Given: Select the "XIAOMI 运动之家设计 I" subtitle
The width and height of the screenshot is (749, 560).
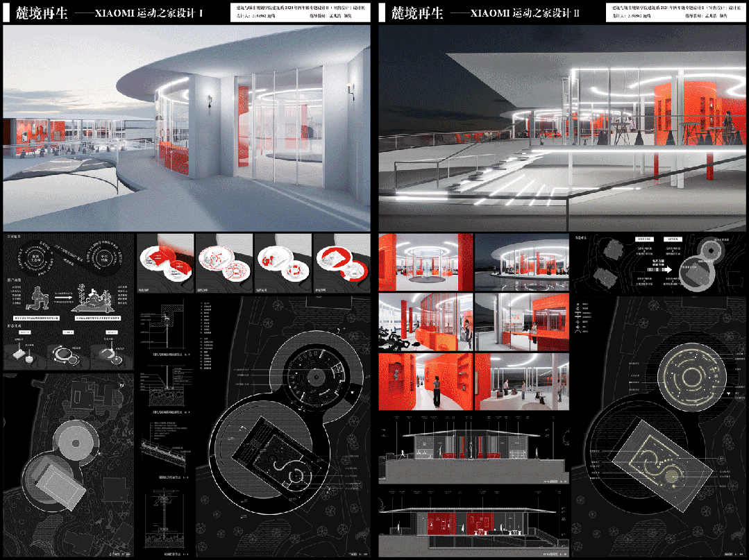Looking at the screenshot, I should [x=149, y=13].
